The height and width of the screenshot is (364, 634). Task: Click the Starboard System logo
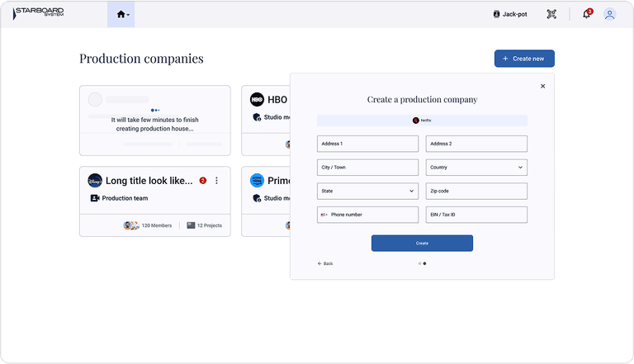(39, 13)
